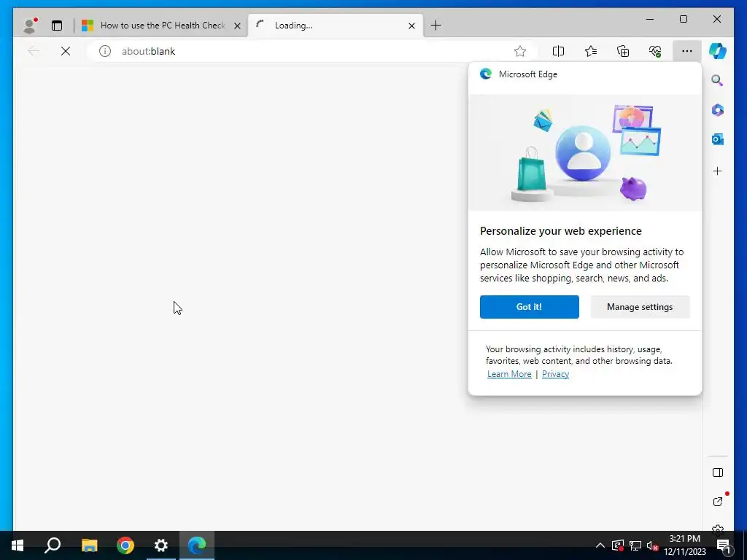Open the Windows Start menu
This screenshot has width=747, height=560.
pyautogui.click(x=18, y=545)
